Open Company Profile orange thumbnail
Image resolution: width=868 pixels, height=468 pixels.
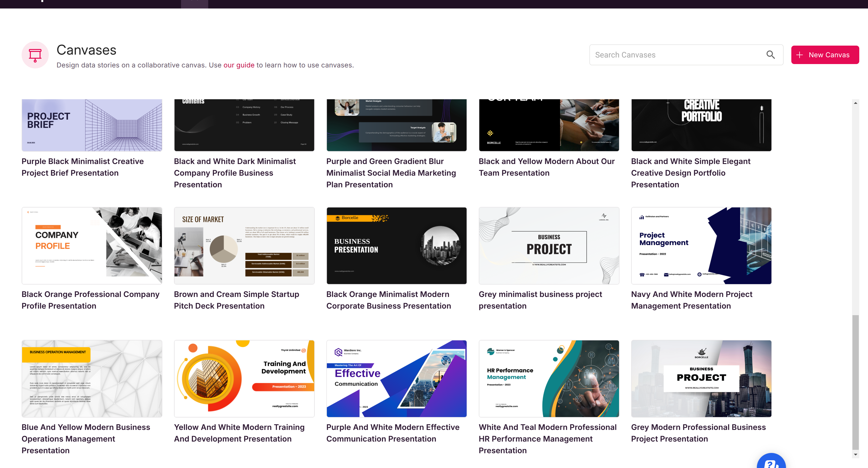pos(92,246)
